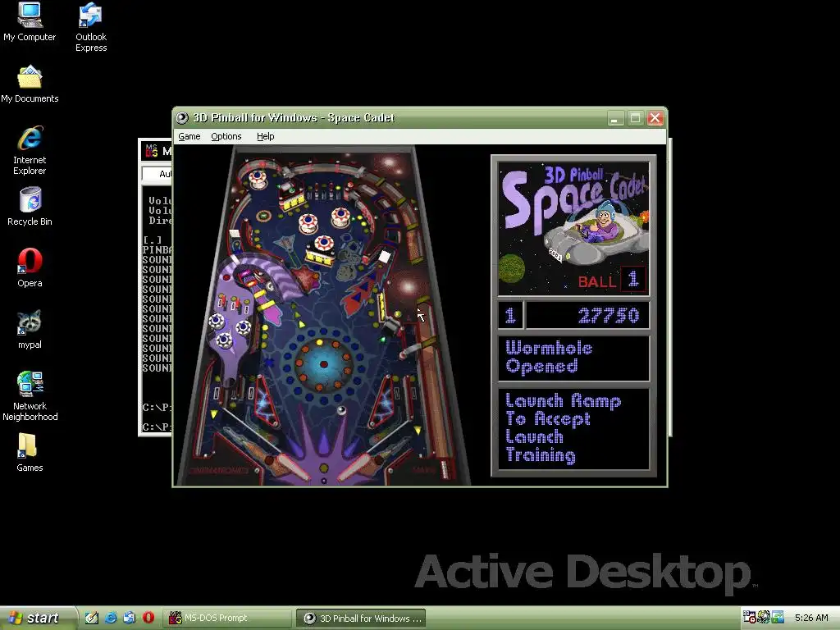The width and height of the screenshot is (840, 630).
Task: Launch Outlook Express from Quick Launch
Action: click(x=129, y=618)
